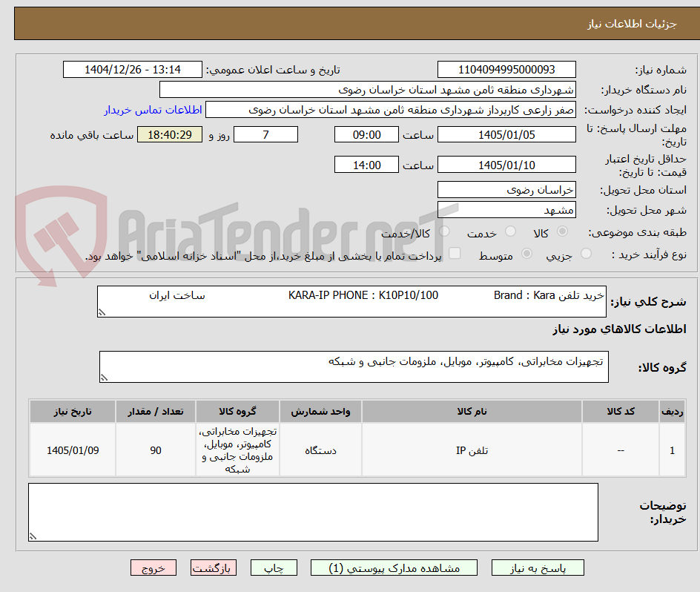The width and height of the screenshot is (700, 592).
Task: Select the کالا/خدمت radio button
Action: point(444,231)
